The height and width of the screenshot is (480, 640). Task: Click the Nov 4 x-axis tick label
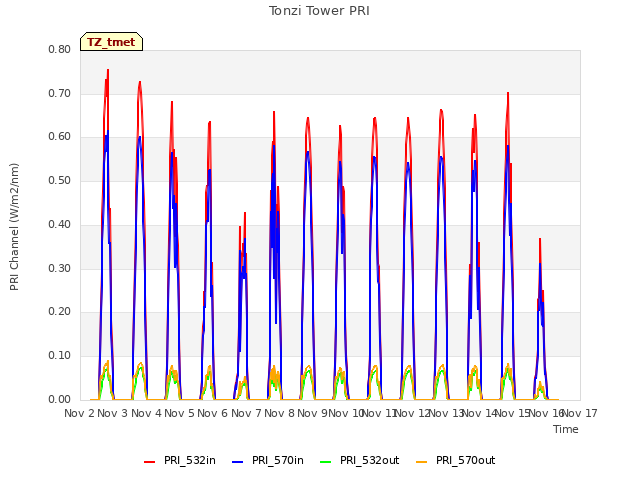[146, 413]
